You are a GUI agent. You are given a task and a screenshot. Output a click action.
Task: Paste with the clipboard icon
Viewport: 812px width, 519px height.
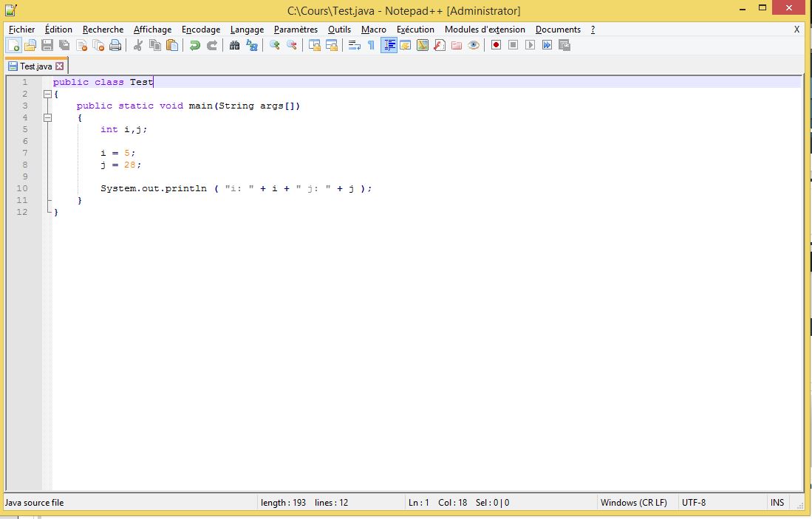[172, 46]
